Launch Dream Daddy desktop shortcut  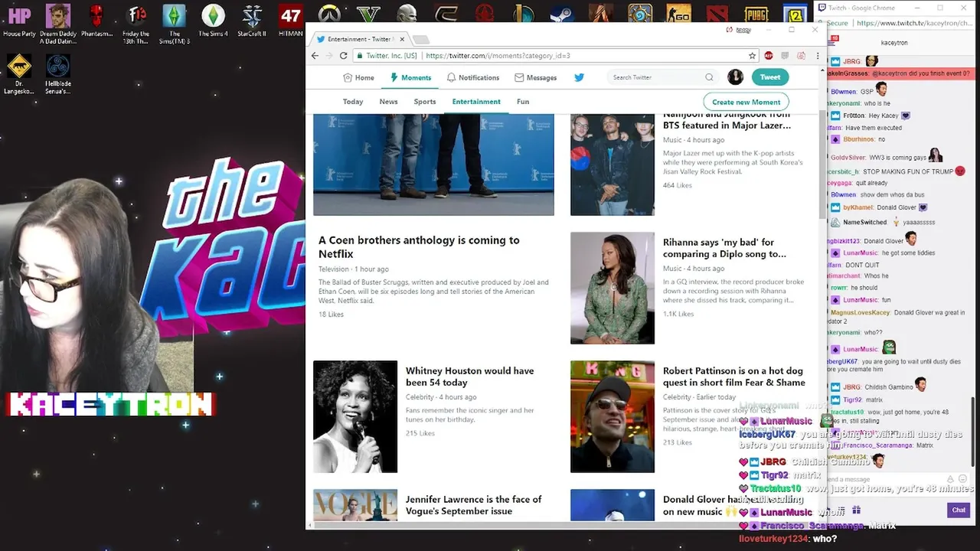click(58, 24)
